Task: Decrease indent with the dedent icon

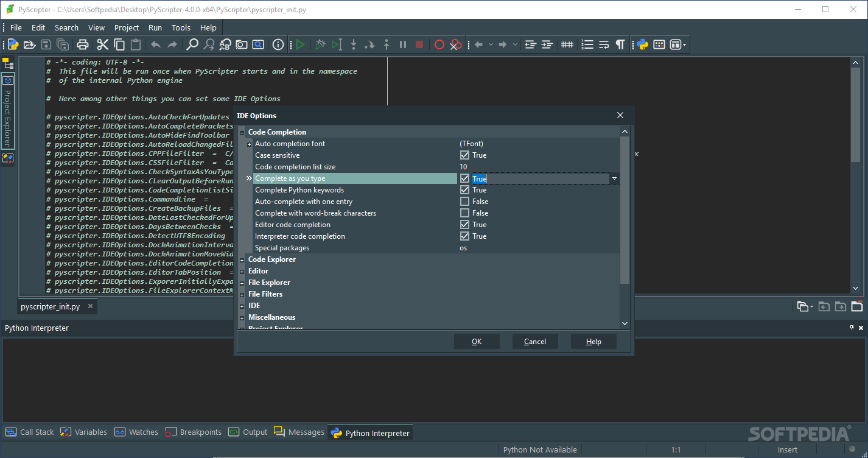Action: pos(530,44)
